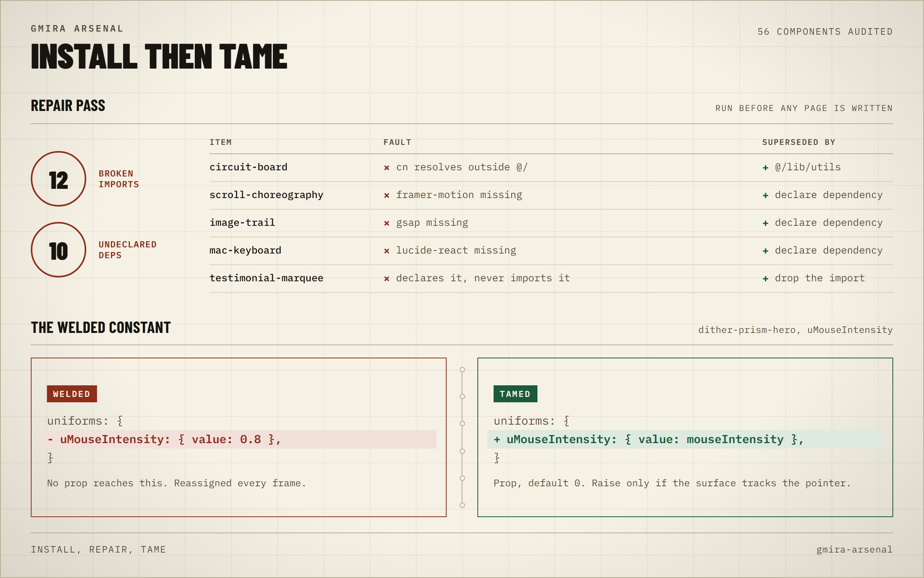Click the green plus beside '@/lib/utils'
Image resolution: width=924 pixels, height=578 pixels.
pyautogui.click(x=765, y=168)
